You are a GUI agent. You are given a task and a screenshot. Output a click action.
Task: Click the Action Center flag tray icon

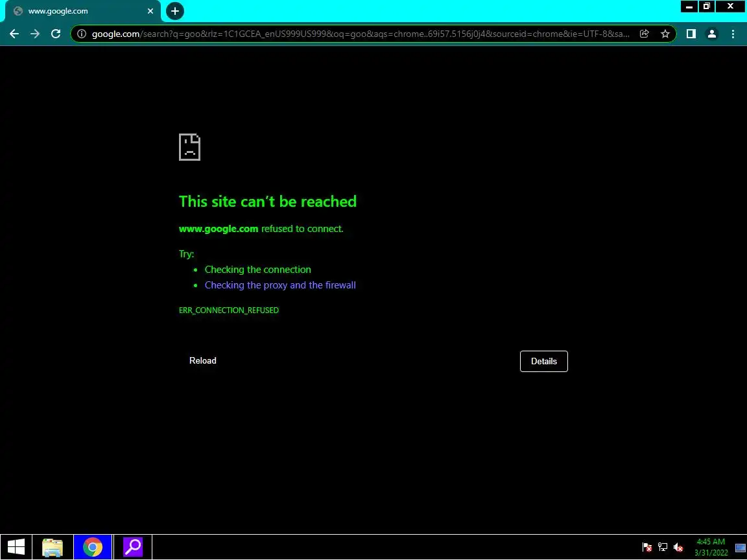[646, 547]
